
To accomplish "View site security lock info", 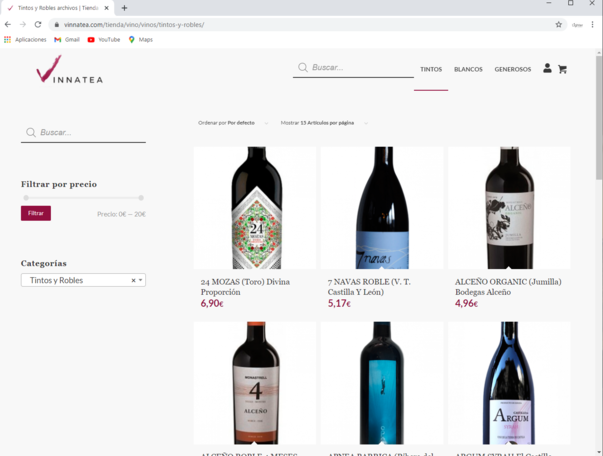I will click(57, 25).
